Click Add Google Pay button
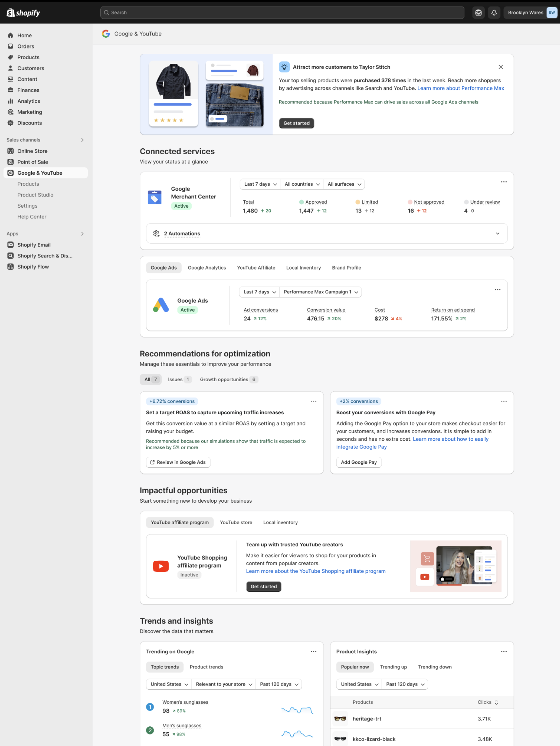Screen dimensions: 560x746 point(359,462)
